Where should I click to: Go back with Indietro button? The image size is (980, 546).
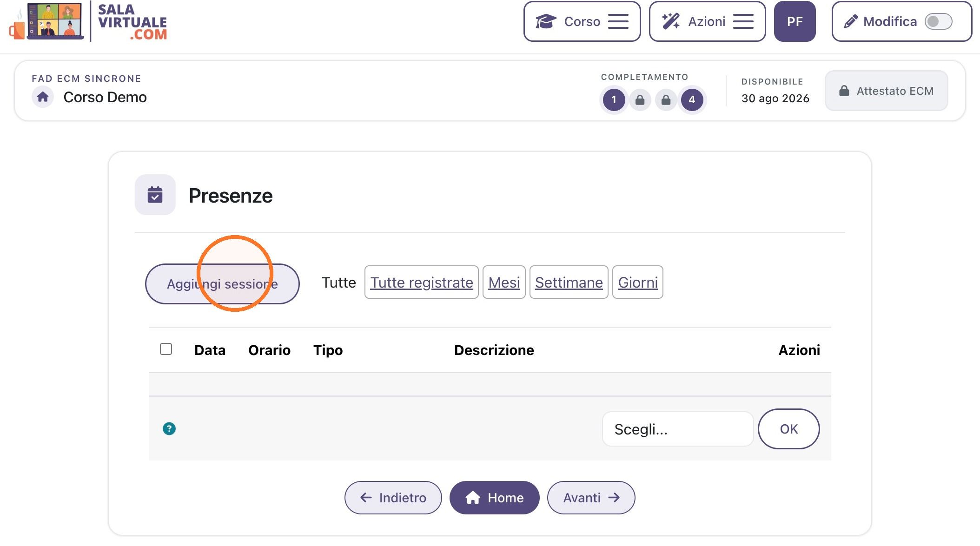pyautogui.click(x=393, y=498)
